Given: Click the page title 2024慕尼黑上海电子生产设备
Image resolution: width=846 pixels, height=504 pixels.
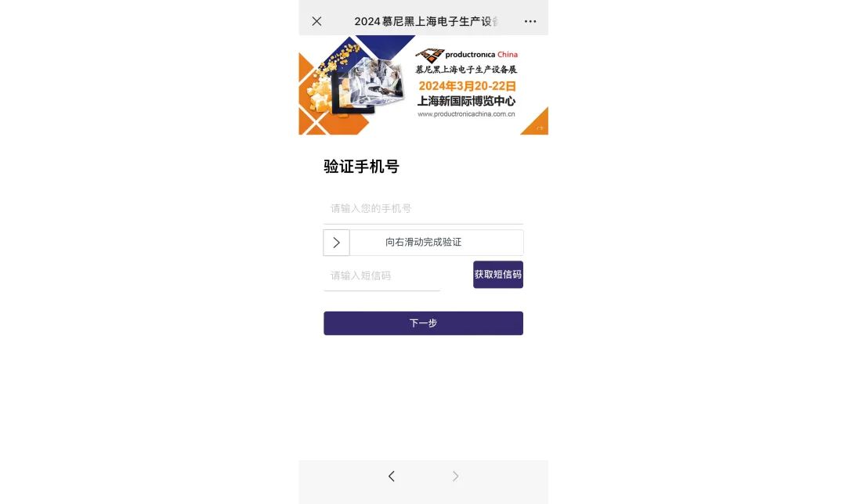Looking at the screenshot, I should 425,22.
